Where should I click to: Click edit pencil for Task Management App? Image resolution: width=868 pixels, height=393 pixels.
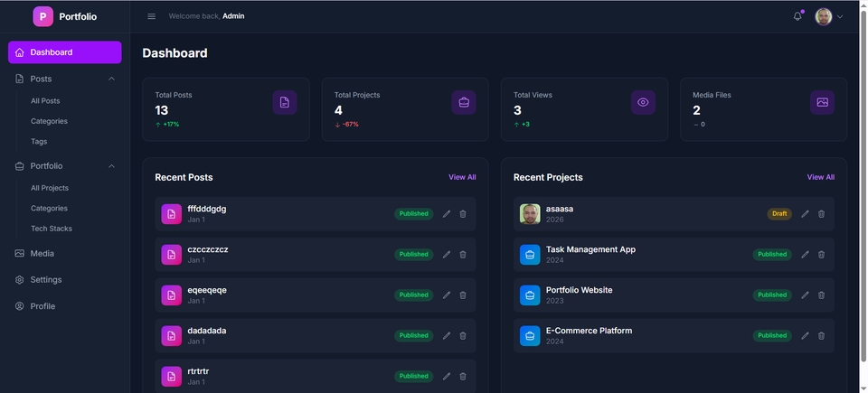click(805, 255)
